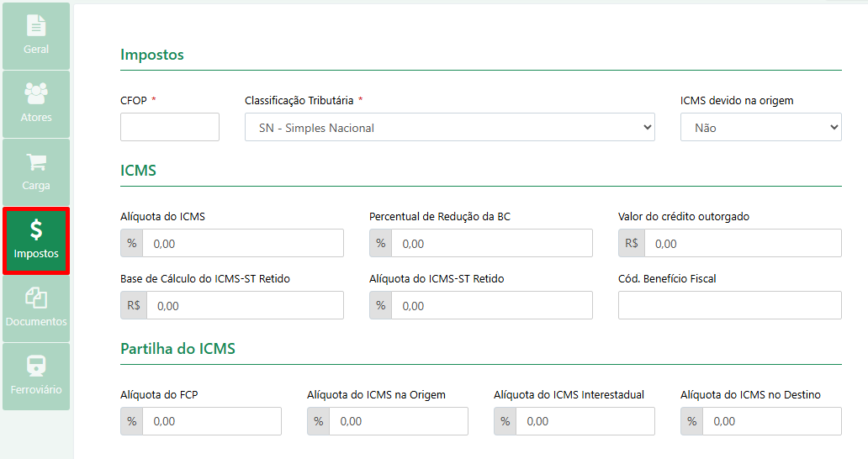Expand the ICMS devido na origem dropdown

[760, 127]
